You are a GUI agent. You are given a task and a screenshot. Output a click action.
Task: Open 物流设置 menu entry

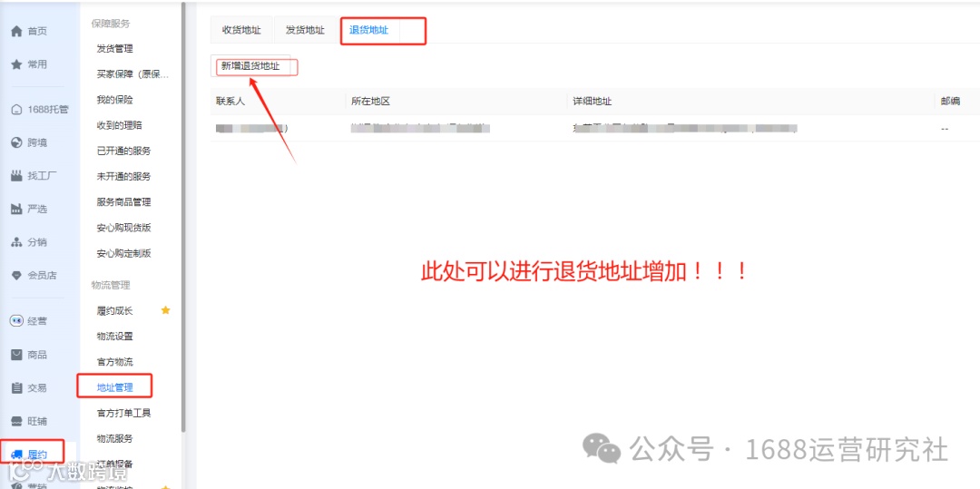pos(115,336)
